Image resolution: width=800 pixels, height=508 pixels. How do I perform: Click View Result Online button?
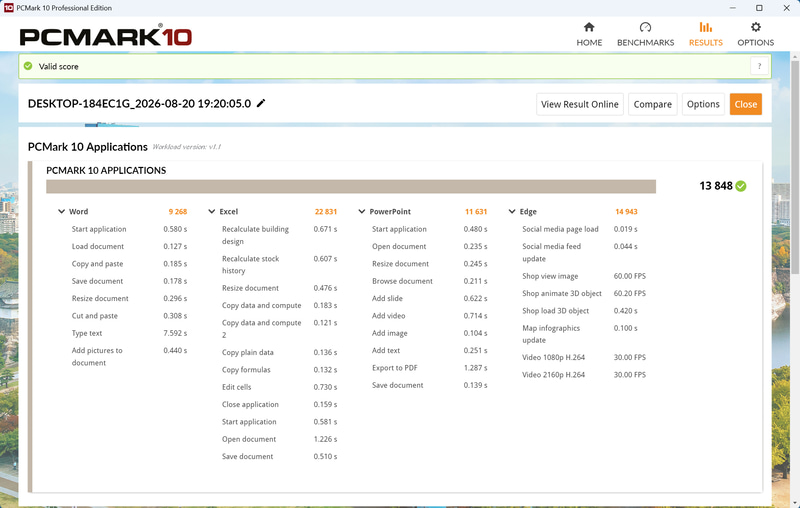click(x=580, y=104)
